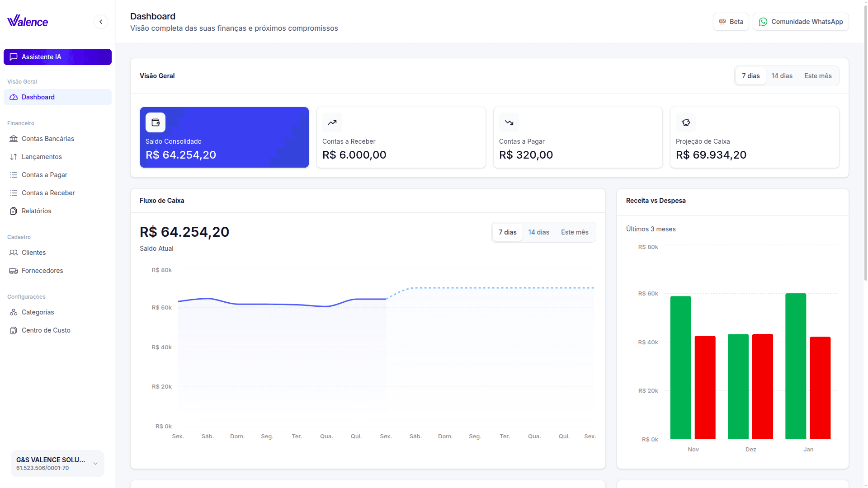868x488 pixels.
Task: Click the Comunidade WhatsApp button
Action: pos(800,21)
